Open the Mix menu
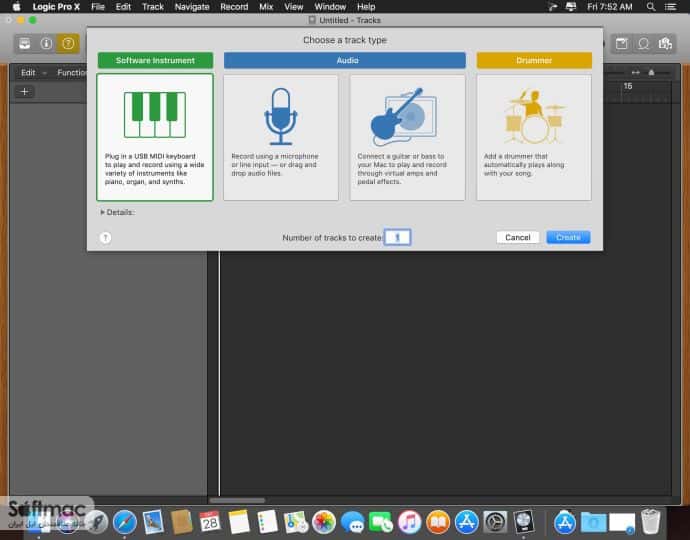Screen dimensions: 690x540 tap(266, 7)
